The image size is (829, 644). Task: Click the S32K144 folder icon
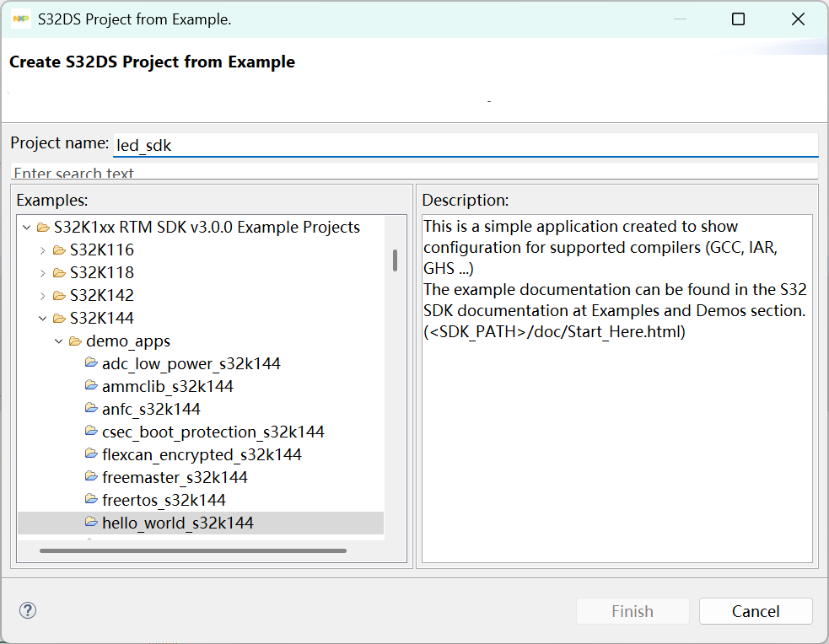pyautogui.click(x=59, y=319)
